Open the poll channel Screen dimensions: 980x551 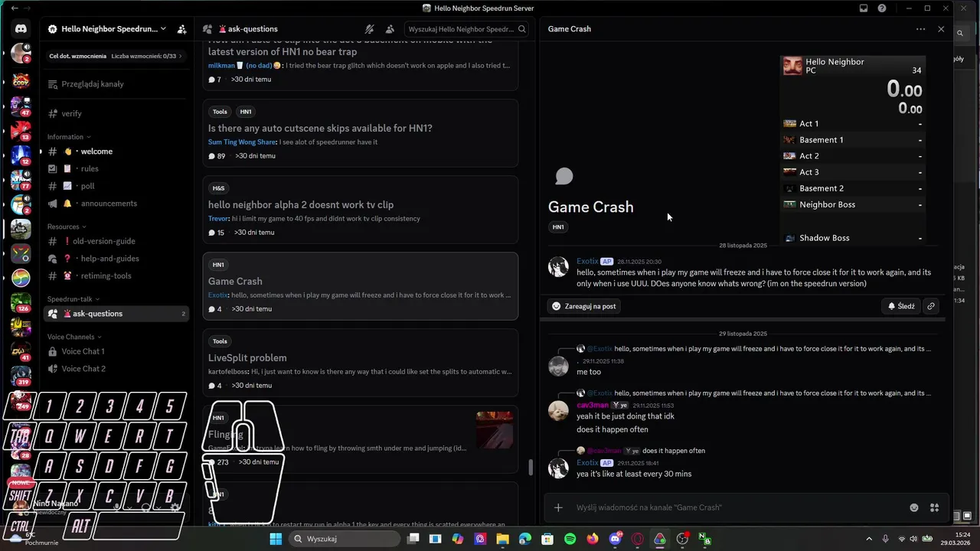117,186
